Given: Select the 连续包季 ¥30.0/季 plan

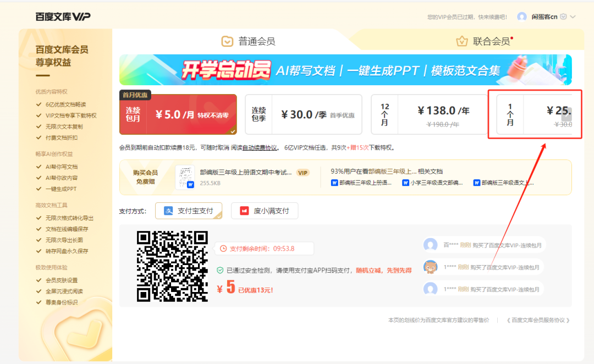Looking at the screenshot, I should tap(304, 114).
